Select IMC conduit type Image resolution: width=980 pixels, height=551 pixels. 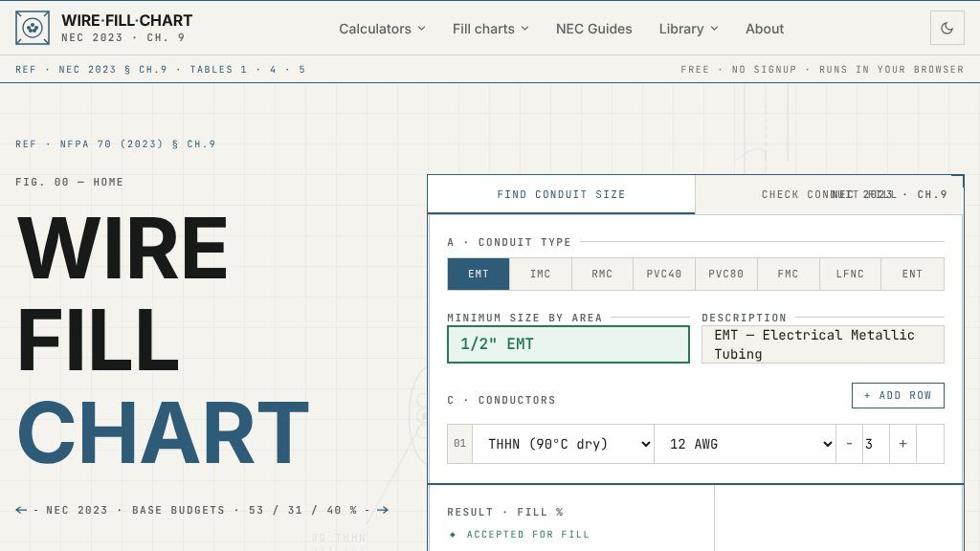[x=540, y=274]
